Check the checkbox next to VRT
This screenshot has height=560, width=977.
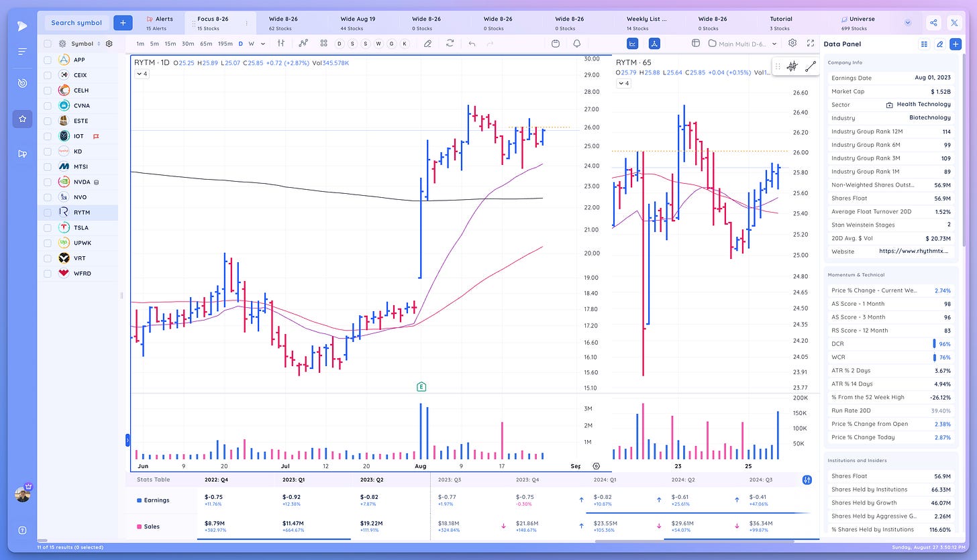48,258
